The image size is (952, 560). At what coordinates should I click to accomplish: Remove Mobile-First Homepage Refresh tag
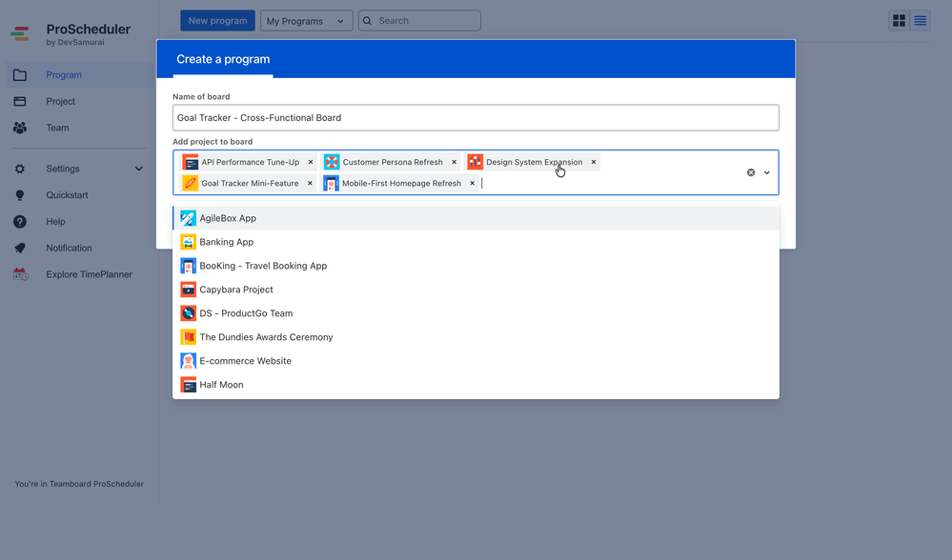pyautogui.click(x=473, y=183)
